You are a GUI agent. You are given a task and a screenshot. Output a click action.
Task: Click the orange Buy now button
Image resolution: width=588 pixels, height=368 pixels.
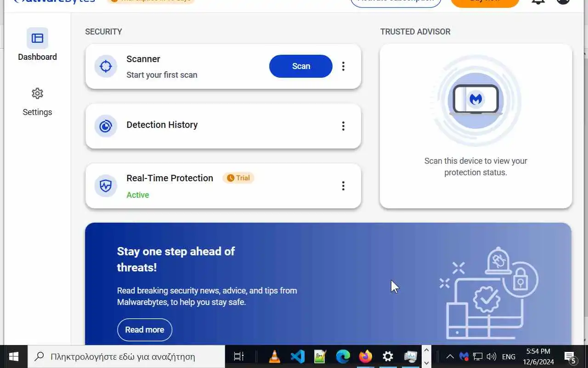(485, 2)
